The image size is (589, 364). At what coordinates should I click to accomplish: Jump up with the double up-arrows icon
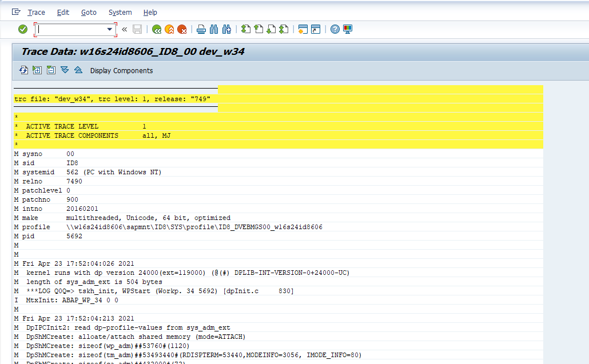[x=78, y=70]
